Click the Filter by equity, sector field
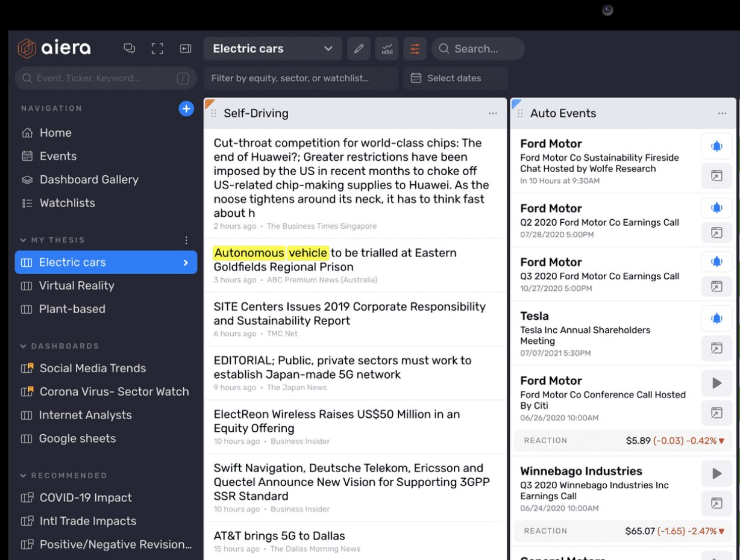740x560 pixels. pos(301,78)
